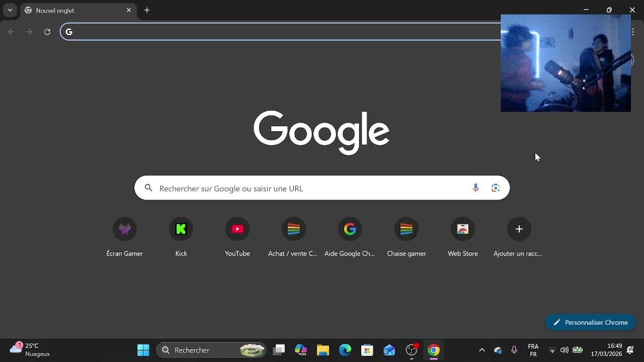The width and height of the screenshot is (644, 362).
Task: Open Outlook from the taskbar
Action: pos(389,350)
